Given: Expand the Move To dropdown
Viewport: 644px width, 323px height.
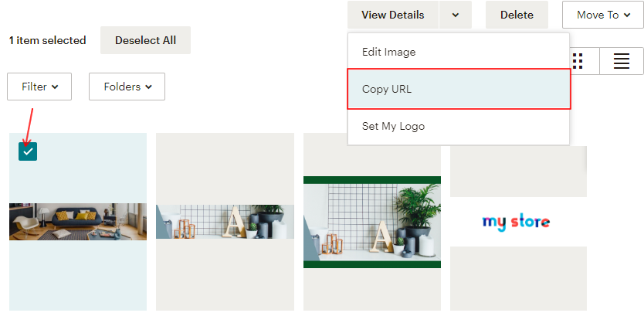Looking at the screenshot, I should pyautogui.click(x=602, y=15).
